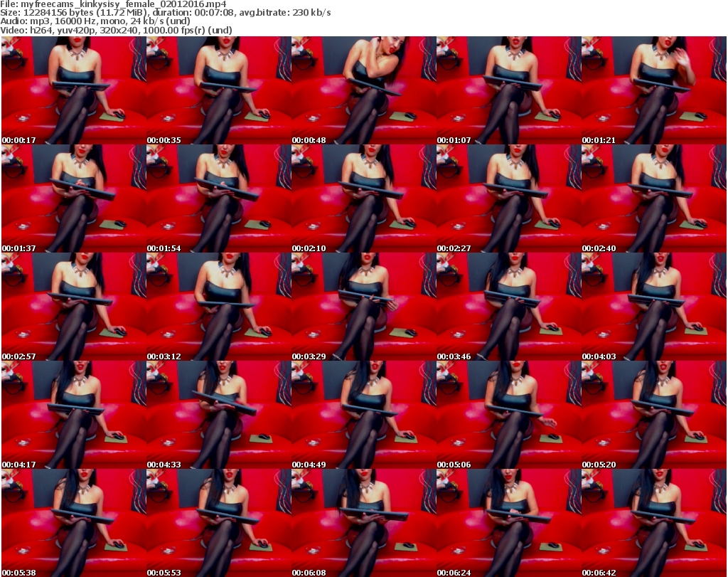Select the thumbnail stamped 00:05:53
The width and height of the screenshot is (728, 577).
click(x=219, y=523)
